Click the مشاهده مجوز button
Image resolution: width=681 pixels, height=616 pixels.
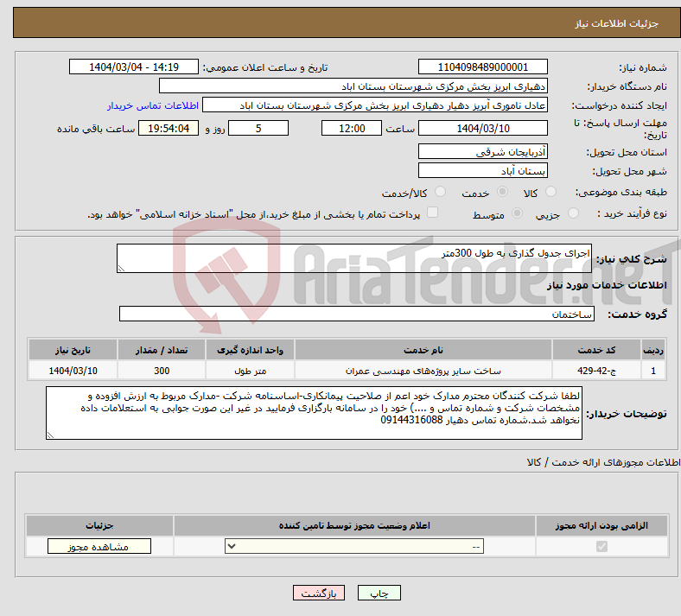coord(99,547)
